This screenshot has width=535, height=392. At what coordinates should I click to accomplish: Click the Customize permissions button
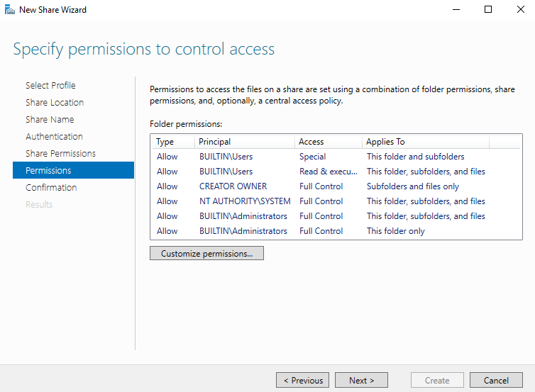(x=206, y=253)
